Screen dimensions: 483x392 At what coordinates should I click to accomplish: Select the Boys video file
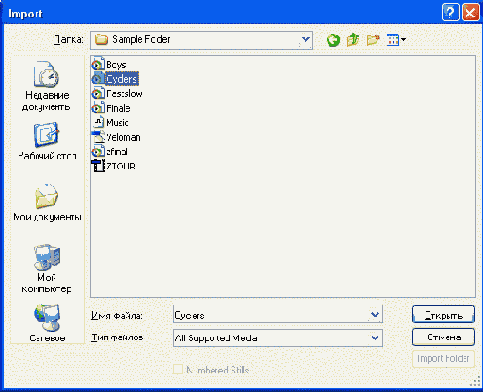click(109, 64)
